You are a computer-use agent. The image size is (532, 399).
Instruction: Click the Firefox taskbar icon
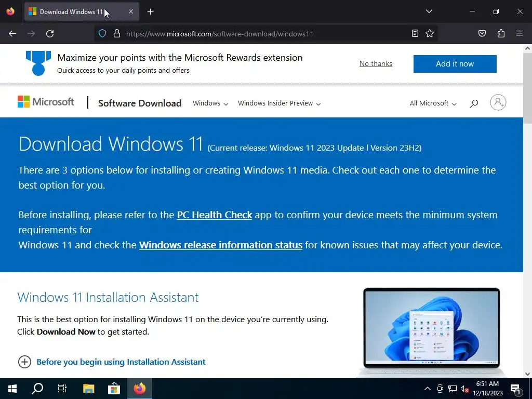pos(139,389)
